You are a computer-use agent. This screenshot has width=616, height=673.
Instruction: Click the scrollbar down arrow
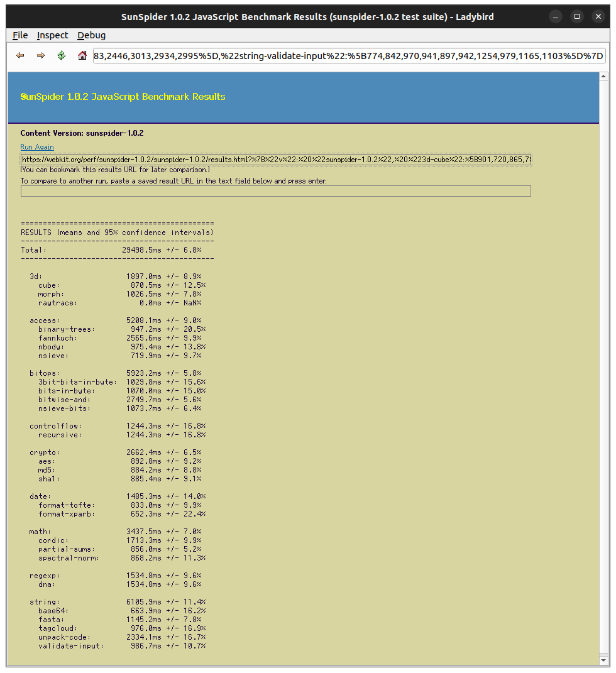(603, 660)
